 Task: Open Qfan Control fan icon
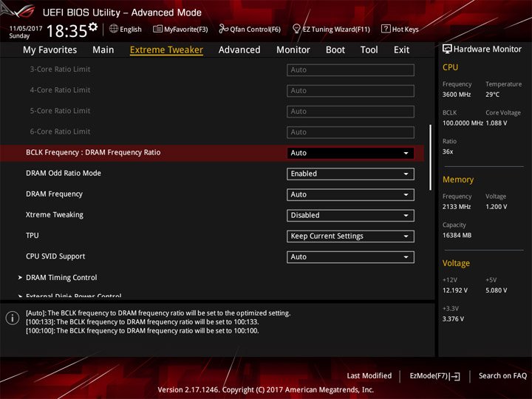tap(223, 29)
